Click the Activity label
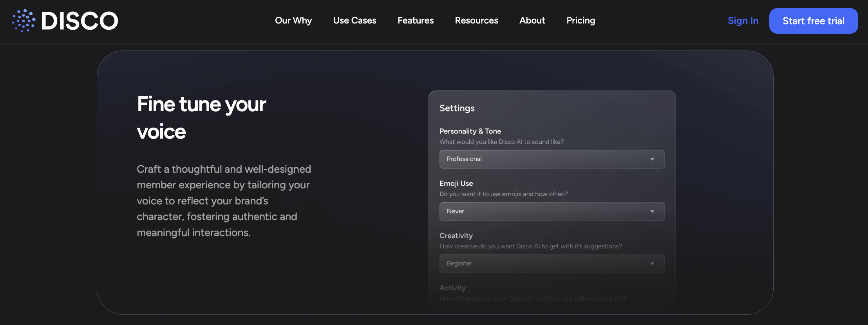 452,288
